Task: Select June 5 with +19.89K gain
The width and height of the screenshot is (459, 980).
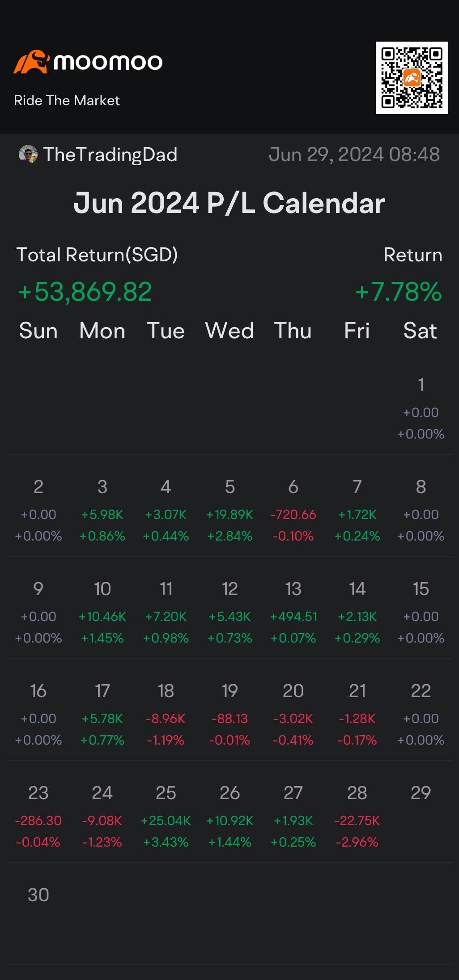Action: (230, 511)
